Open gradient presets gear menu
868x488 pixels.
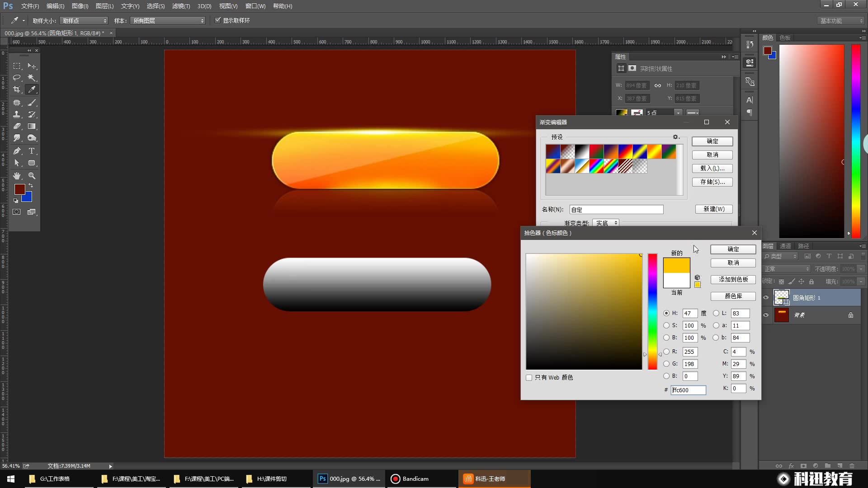pyautogui.click(x=676, y=137)
